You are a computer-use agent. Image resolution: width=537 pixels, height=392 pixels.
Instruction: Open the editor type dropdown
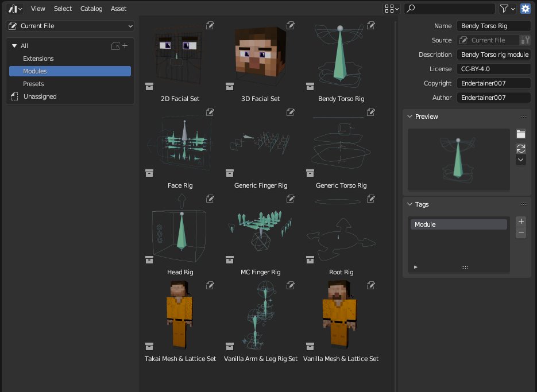[x=15, y=9]
